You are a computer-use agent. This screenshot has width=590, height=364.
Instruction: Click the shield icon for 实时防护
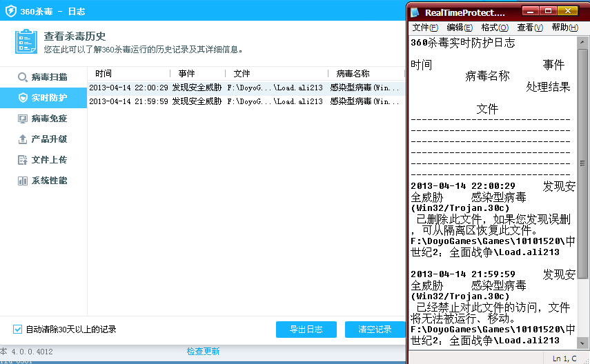click(x=23, y=98)
